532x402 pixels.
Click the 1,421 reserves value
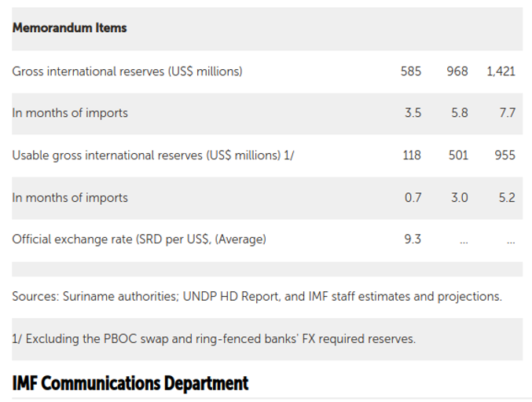(x=501, y=71)
